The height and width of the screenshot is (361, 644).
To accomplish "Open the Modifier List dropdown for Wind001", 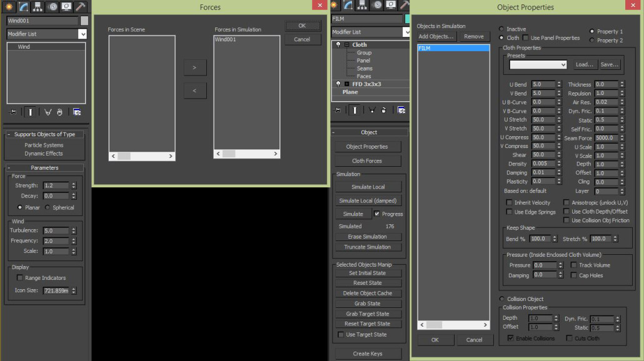I will pyautogui.click(x=83, y=34).
